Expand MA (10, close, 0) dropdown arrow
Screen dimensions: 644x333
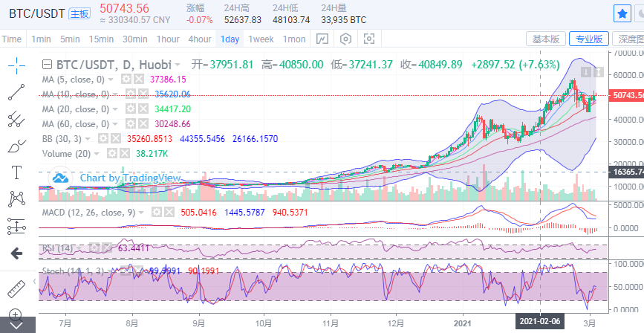pos(114,94)
